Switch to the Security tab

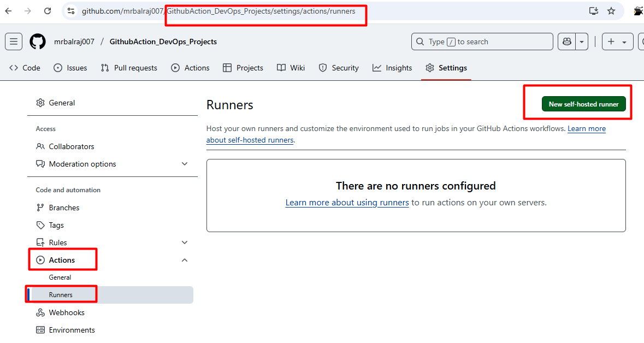coord(339,68)
